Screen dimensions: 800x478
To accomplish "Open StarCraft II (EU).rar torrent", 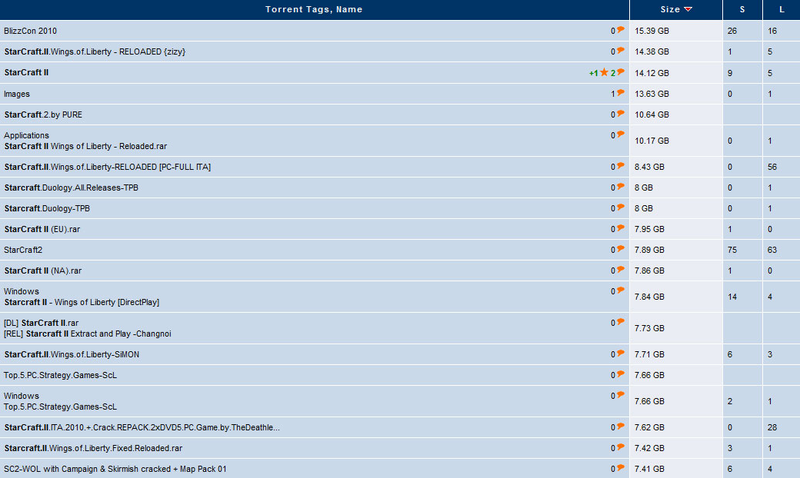I will 42,230.
